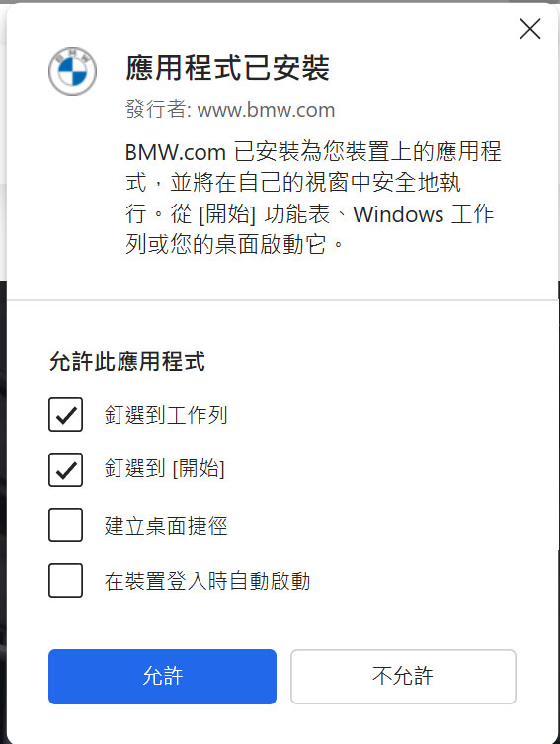Enable the 建立桌面捷徑 checkbox
The height and width of the screenshot is (744, 560).
pyautogui.click(x=65, y=526)
